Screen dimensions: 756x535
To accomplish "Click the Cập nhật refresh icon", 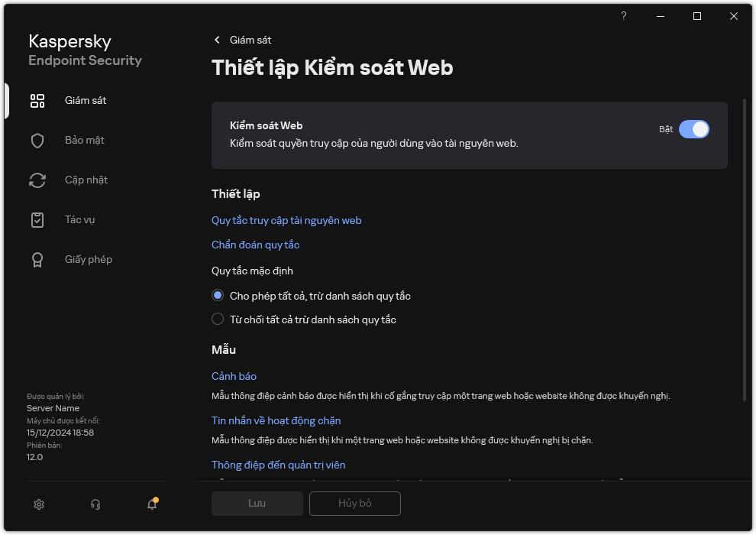I will (37, 180).
